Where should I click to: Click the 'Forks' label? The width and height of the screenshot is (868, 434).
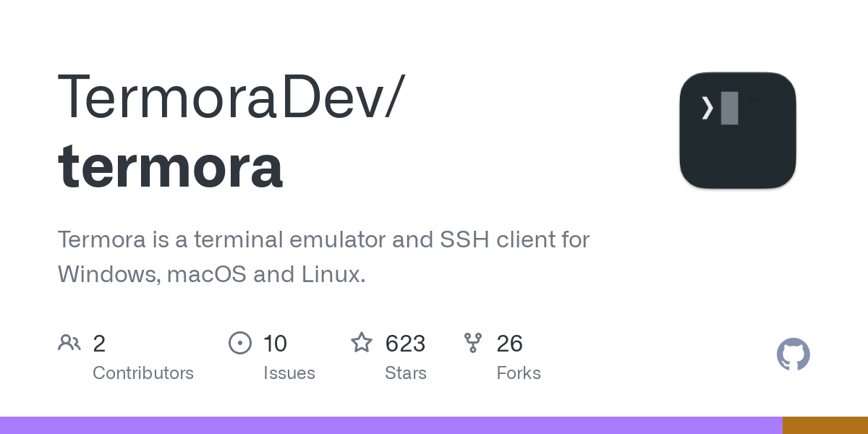(x=519, y=373)
